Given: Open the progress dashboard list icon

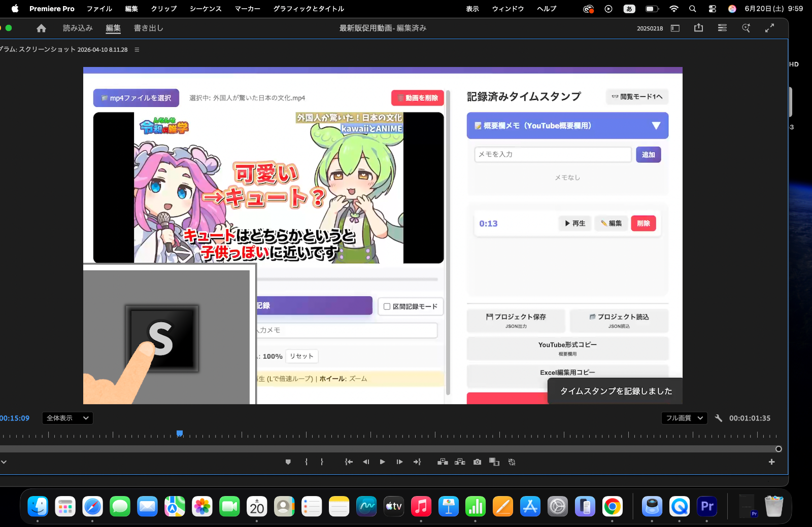Looking at the screenshot, I should [x=722, y=28].
